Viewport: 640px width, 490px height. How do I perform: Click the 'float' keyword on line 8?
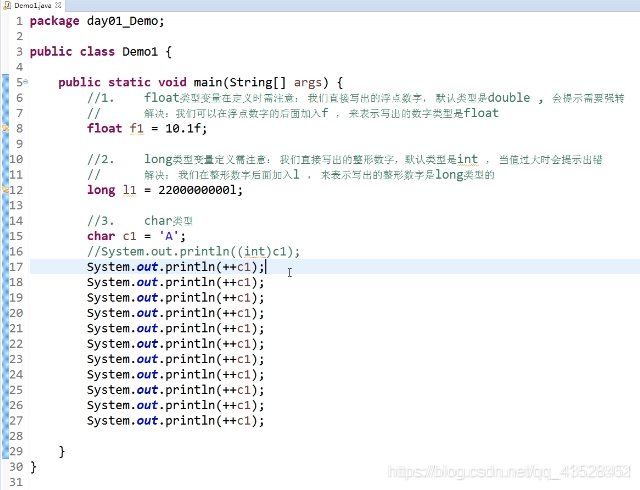click(104, 129)
